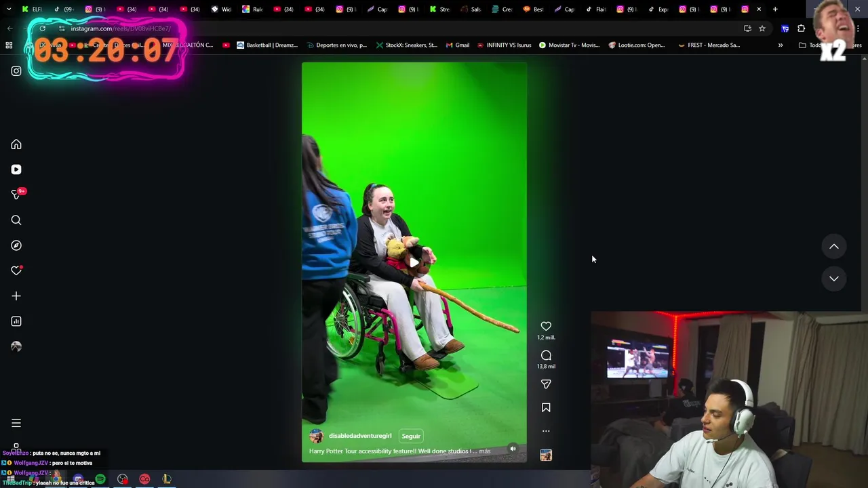This screenshot has height=488, width=868.
Task: Open Spotify from the taskbar
Action: 100,479
